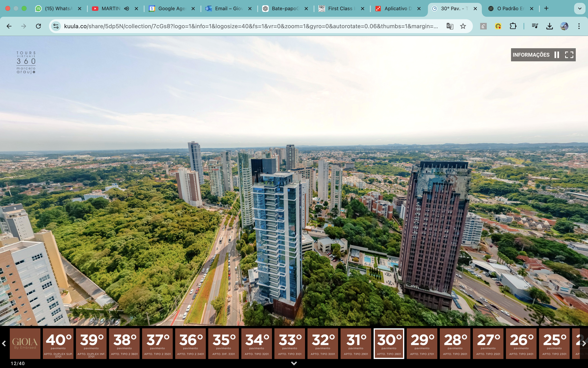
Task: Close the Google Agenda tab
Action: tap(193, 9)
